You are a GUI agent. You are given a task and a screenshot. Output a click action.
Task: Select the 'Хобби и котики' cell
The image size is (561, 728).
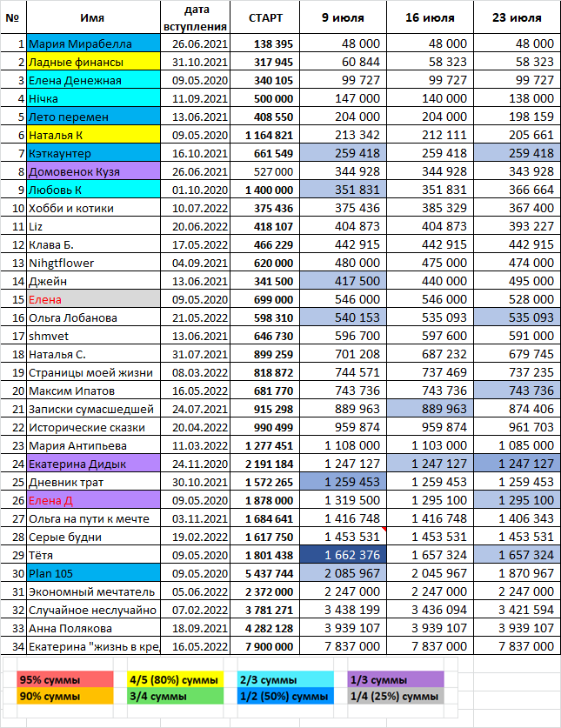(x=93, y=208)
